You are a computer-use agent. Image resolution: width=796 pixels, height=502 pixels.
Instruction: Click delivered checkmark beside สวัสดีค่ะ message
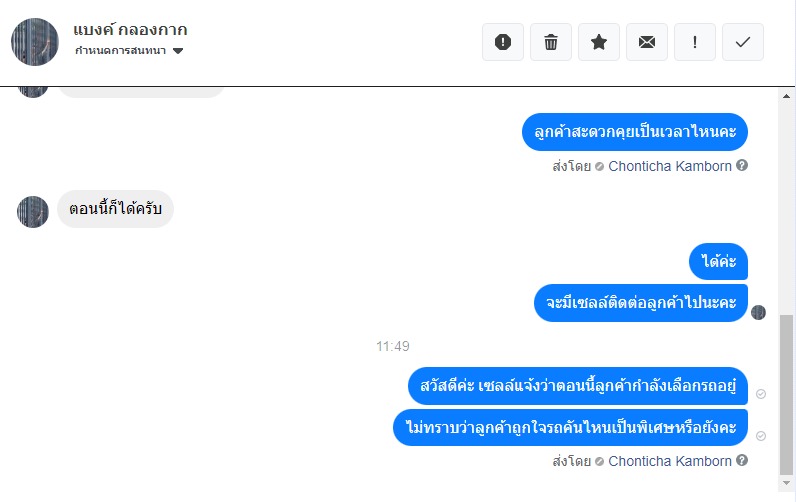(761, 395)
